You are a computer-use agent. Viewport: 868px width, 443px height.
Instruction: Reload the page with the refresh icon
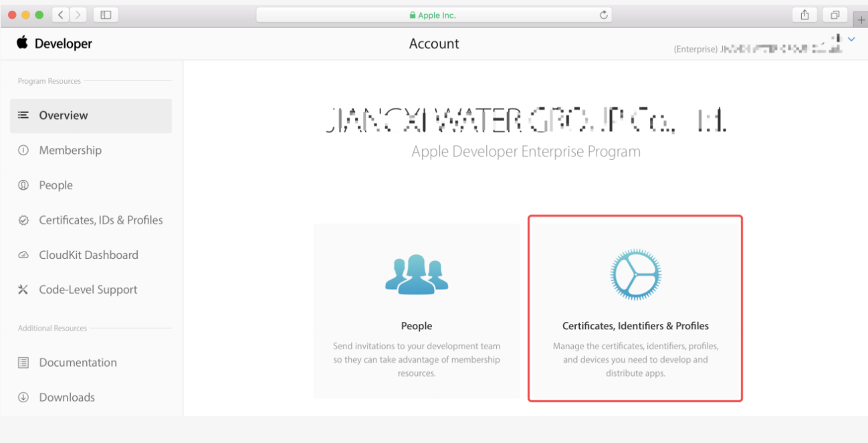(x=603, y=15)
